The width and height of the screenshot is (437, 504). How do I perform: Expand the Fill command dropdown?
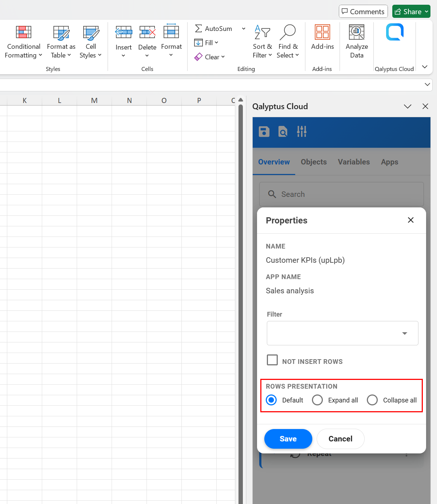[x=216, y=43]
